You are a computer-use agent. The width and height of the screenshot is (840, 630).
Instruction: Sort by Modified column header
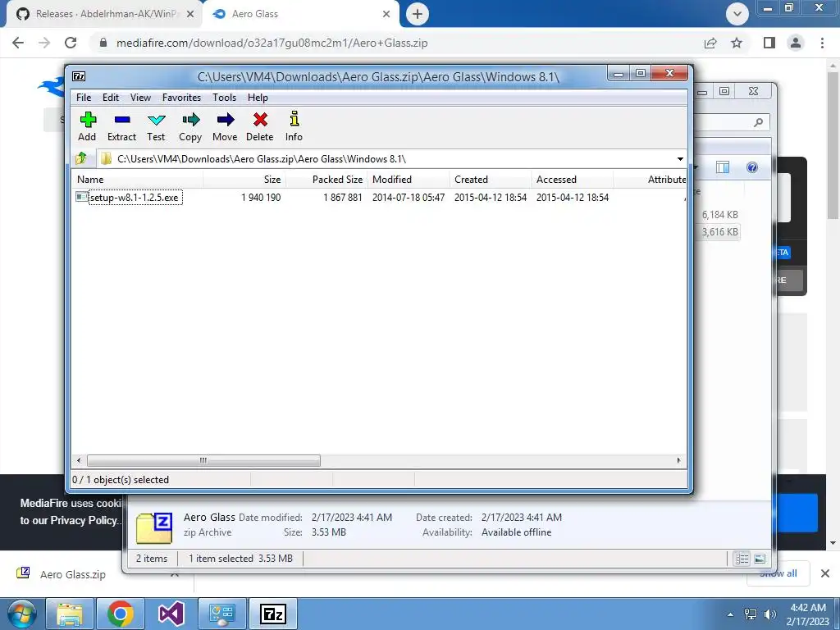click(409, 180)
